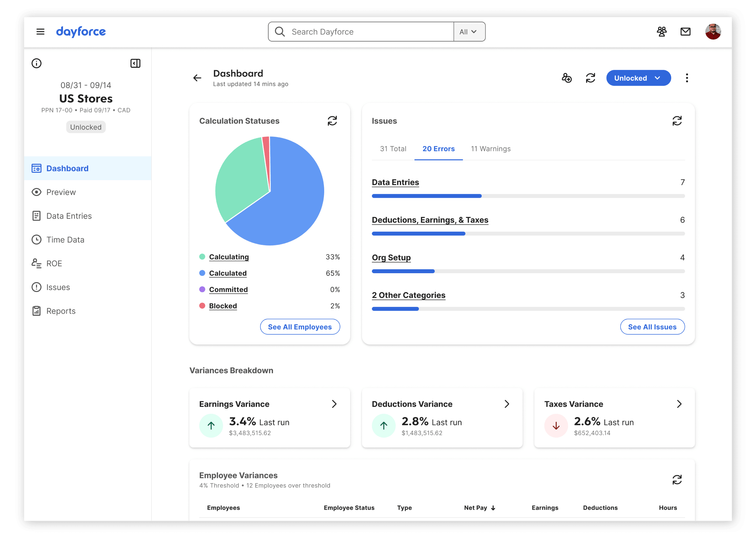Click the See All Issues button
Viewport: 756px width, 538px height.
coord(652,327)
